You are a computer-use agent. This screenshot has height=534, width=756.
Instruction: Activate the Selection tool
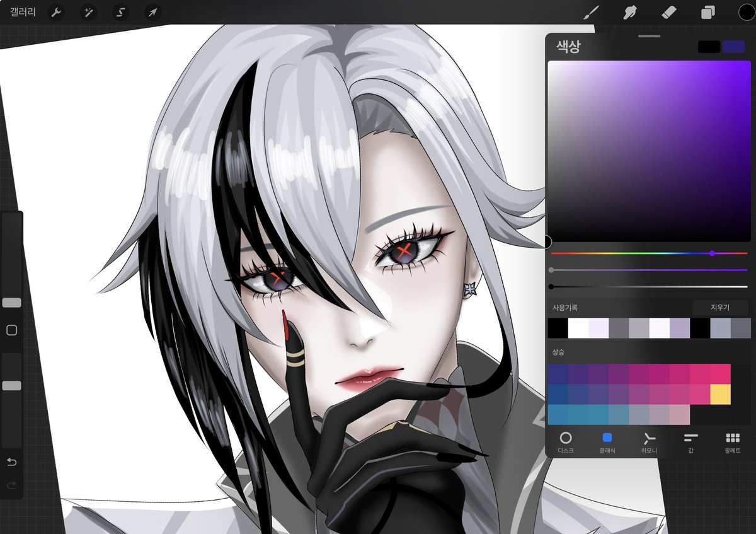[x=120, y=12]
